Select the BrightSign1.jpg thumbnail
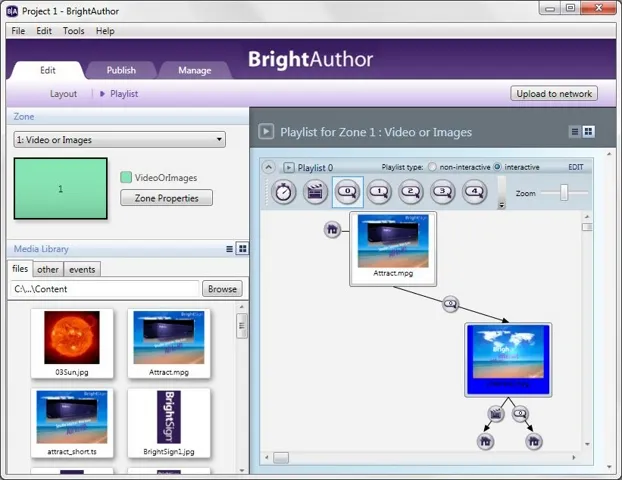Viewport: 622px width, 480px height. coord(169,423)
